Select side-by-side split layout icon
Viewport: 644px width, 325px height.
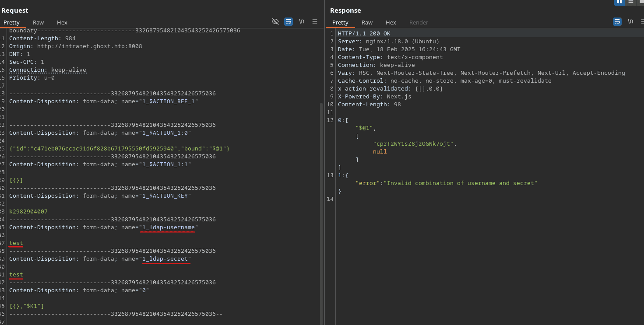[x=619, y=2]
